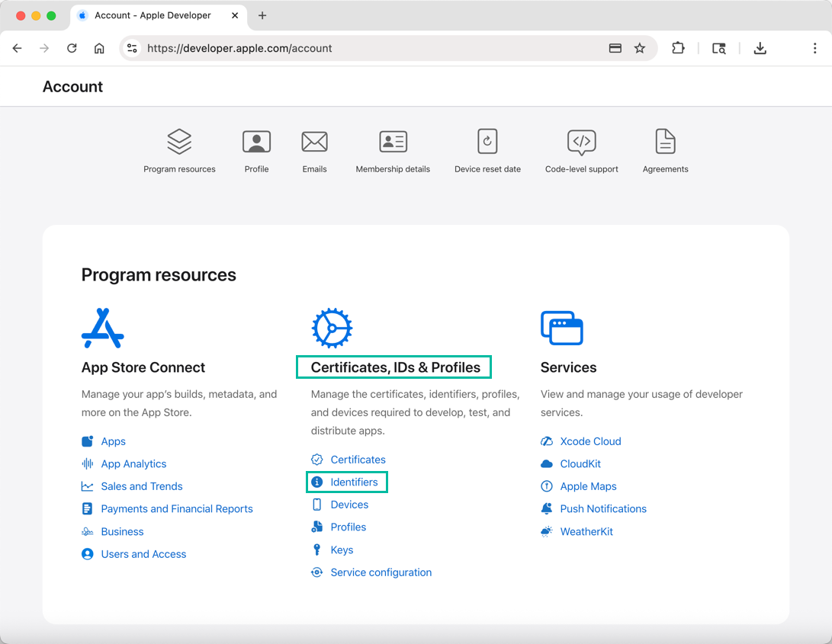Click the Program resources stack icon
This screenshot has width=832, height=644.
(x=179, y=142)
